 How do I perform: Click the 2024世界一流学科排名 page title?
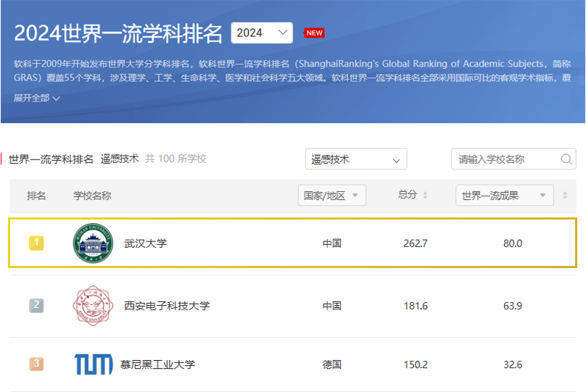coord(118,33)
